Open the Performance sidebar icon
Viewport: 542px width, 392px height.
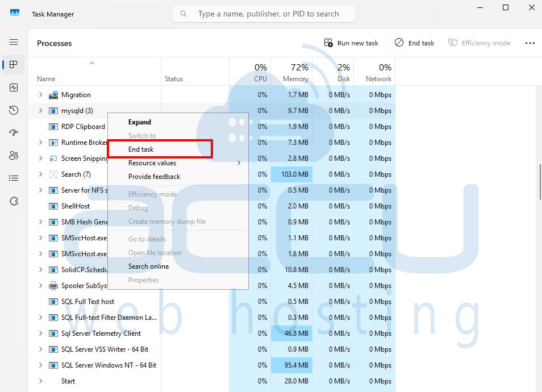coord(14,87)
